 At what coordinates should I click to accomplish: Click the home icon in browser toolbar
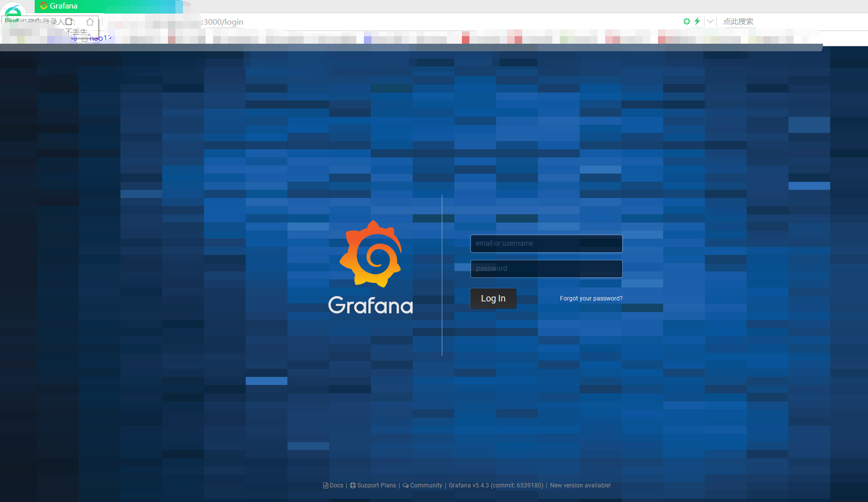pos(90,22)
